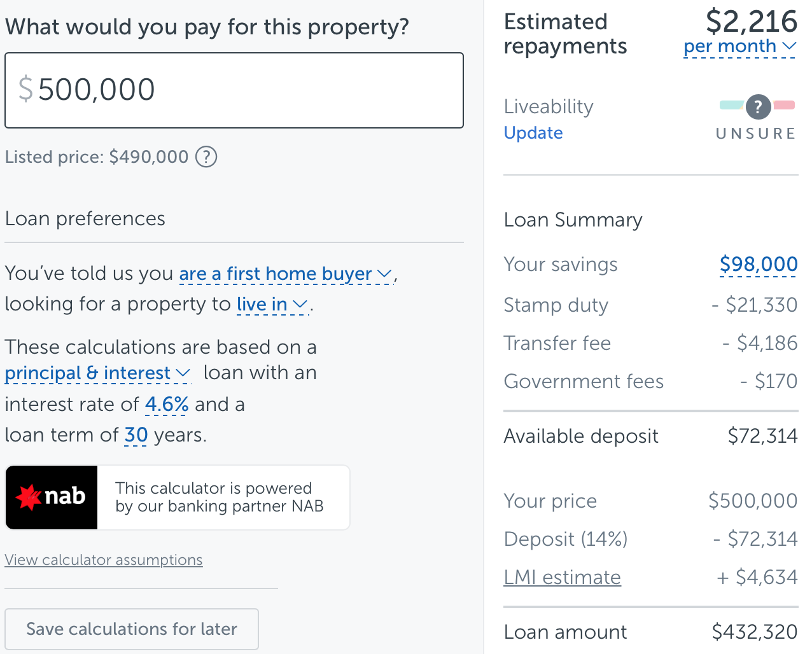Click the liveability unsure question mark icon
This screenshot has width=812, height=654.
coord(758,107)
